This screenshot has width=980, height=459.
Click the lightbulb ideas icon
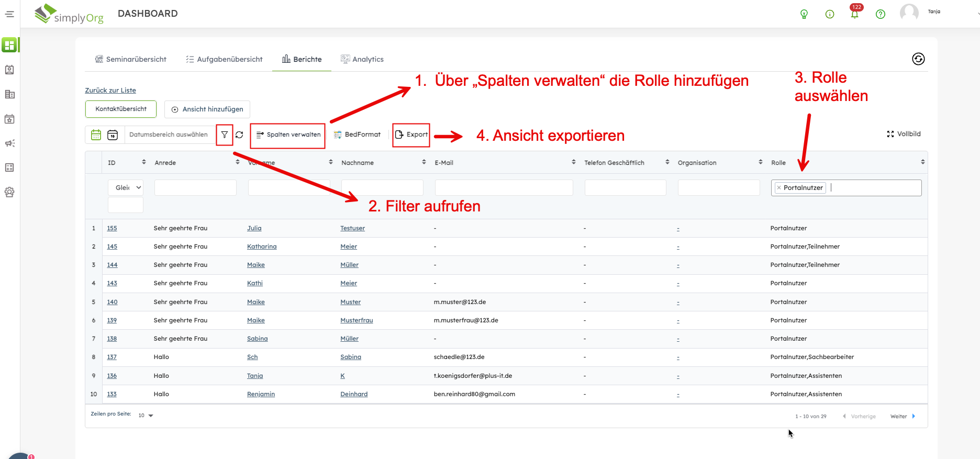click(804, 14)
